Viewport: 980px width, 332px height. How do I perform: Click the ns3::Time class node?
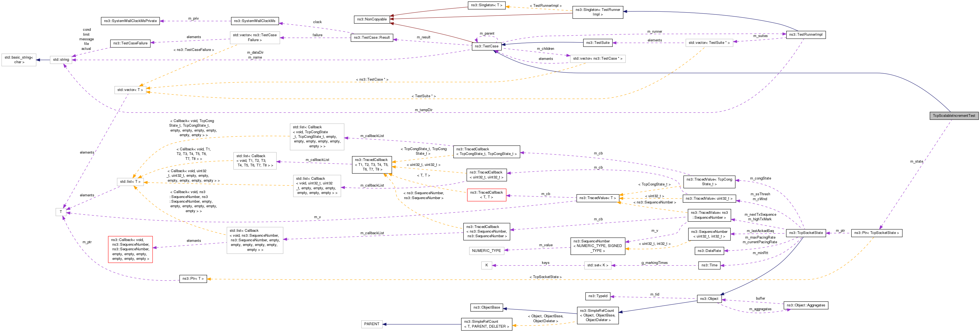[x=709, y=266]
